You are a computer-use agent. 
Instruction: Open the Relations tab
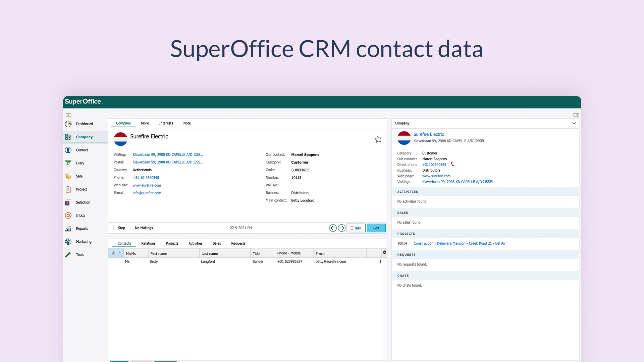click(x=149, y=244)
